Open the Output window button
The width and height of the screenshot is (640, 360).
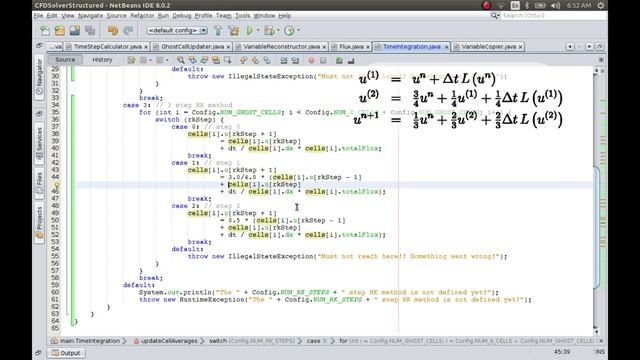[66, 353]
